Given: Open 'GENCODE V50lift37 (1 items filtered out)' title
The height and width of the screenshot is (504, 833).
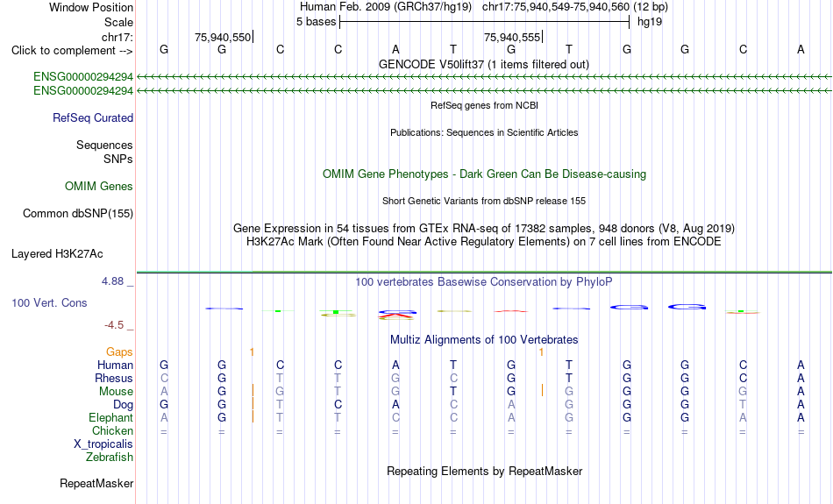Looking at the screenshot, I should point(484,64).
